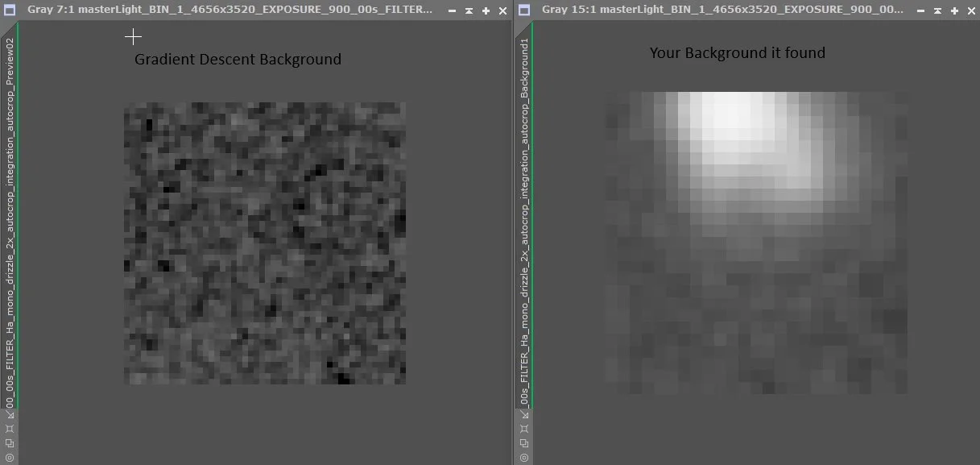Click the fit-square icon in the left window sidebar

point(10,428)
